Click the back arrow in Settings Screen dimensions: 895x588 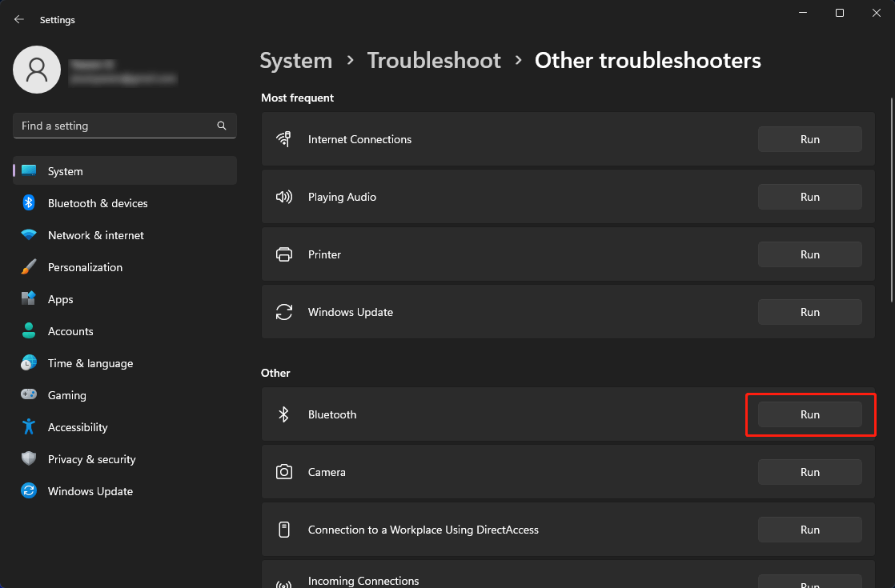(x=19, y=19)
